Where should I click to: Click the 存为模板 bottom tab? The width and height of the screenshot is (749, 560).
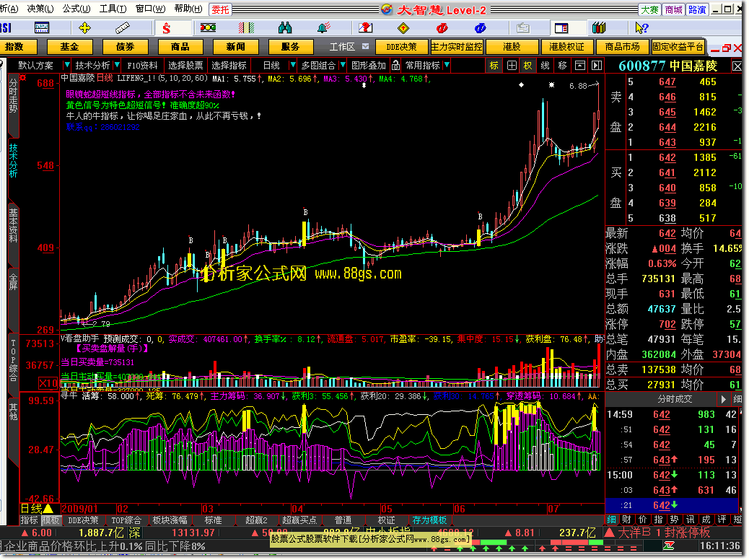429,520
